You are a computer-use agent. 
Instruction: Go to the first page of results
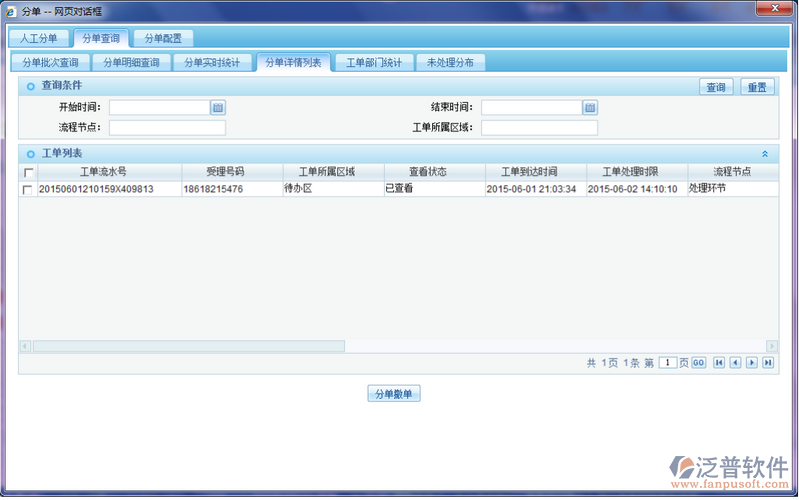coord(718,363)
